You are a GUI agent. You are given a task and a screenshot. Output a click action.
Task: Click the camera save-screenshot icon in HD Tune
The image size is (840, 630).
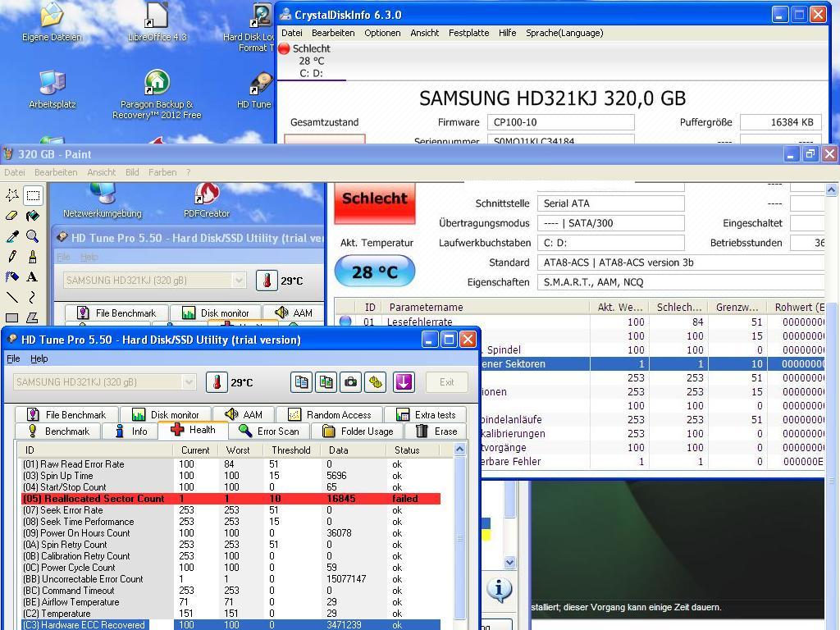click(x=350, y=382)
